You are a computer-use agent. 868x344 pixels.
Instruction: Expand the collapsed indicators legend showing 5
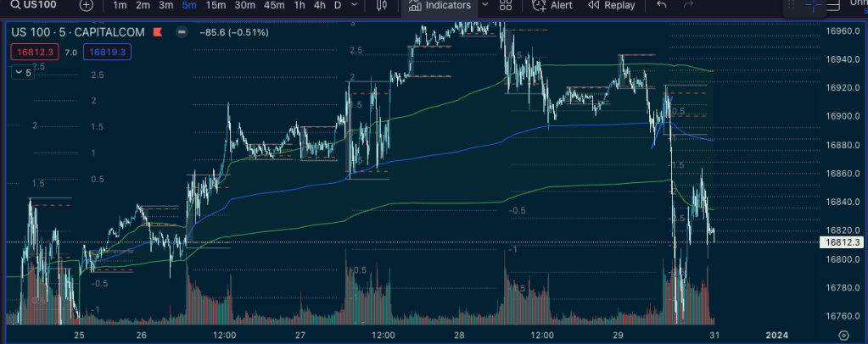tap(23, 73)
